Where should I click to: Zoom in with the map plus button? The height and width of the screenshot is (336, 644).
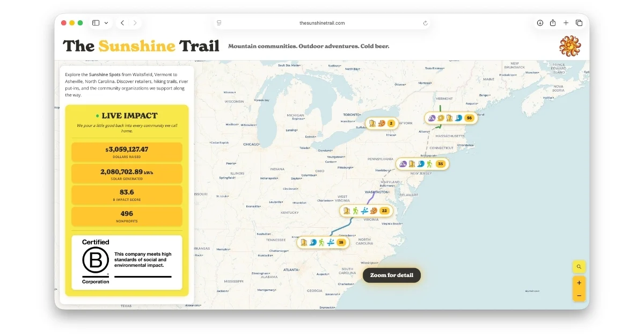pyautogui.click(x=579, y=282)
